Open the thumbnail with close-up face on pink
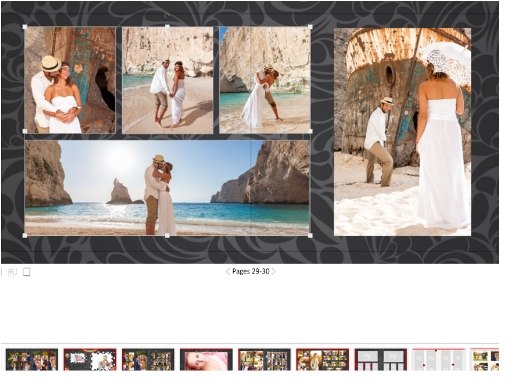 (x=206, y=360)
